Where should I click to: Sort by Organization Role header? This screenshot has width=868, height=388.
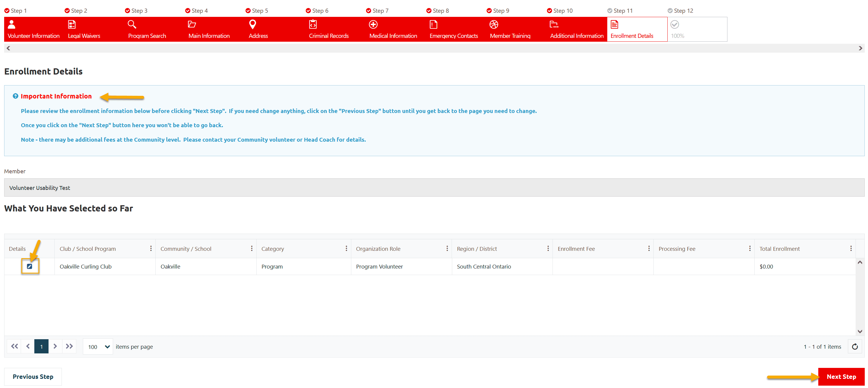pos(378,249)
